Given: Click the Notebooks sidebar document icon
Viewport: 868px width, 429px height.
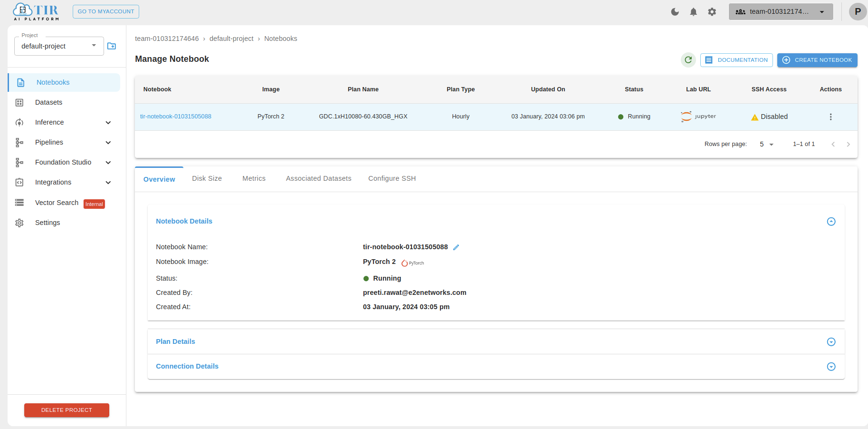Looking at the screenshot, I should [x=20, y=82].
